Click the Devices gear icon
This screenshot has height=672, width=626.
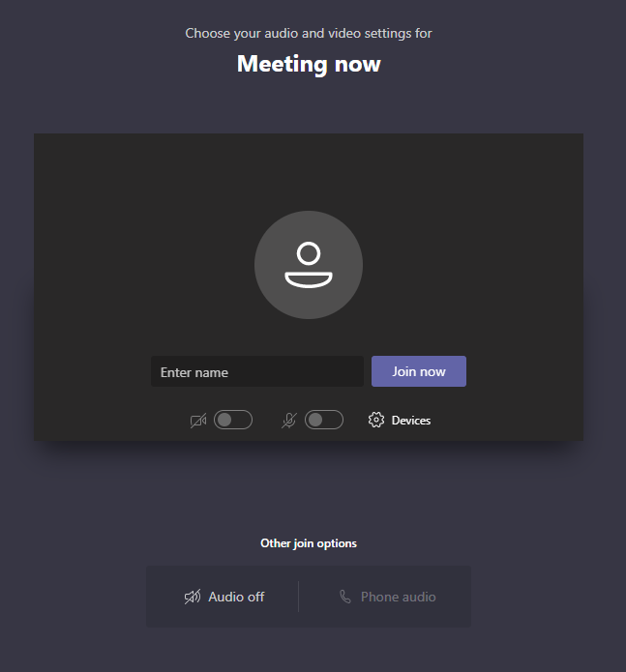click(376, 420)
